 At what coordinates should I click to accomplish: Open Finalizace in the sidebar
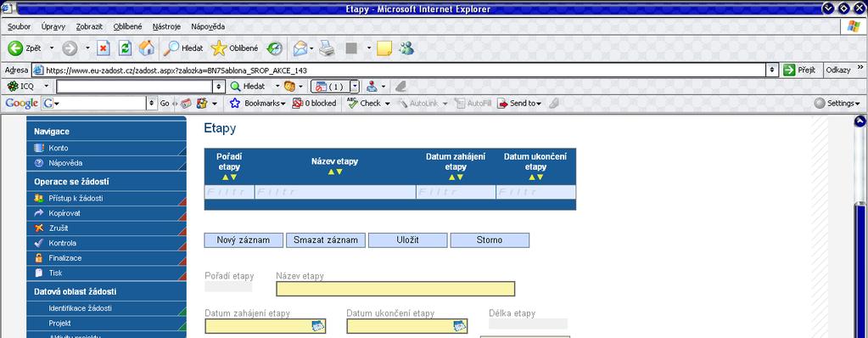(106, 257)
